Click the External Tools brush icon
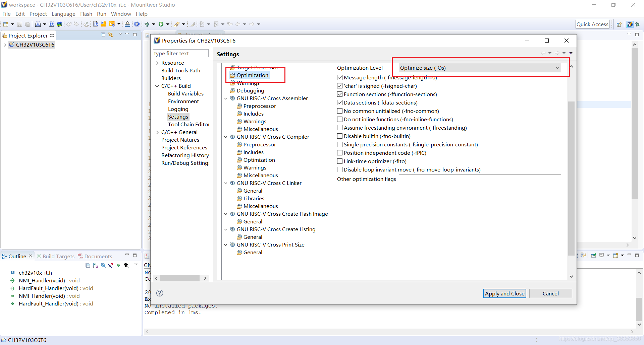This screenshot has width=644, height=345. pyautogui.click(x=177, y=24)
